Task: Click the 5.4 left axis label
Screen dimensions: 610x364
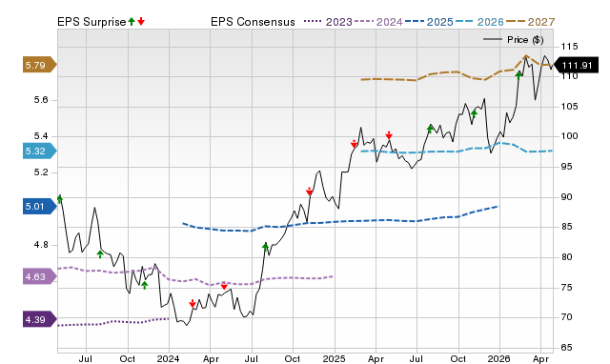Action: [x=41, y=136]
